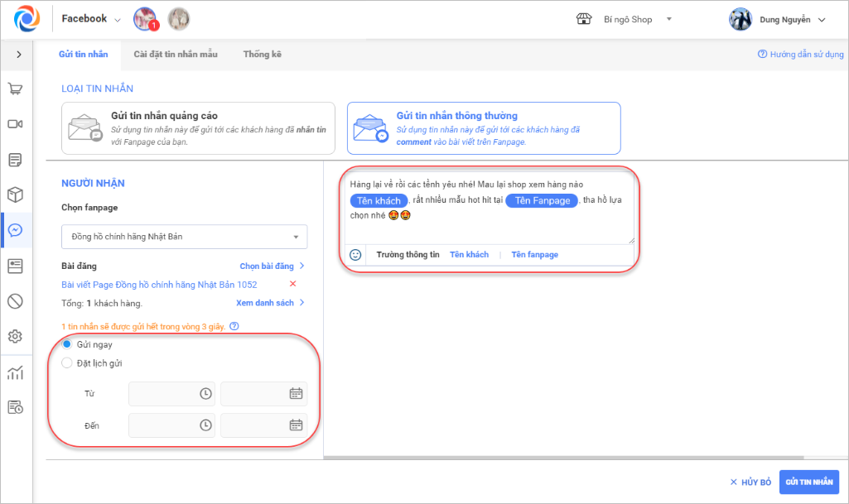Click the shop storefront icon
Screen dimensions: 849x504
pos(584,20)
